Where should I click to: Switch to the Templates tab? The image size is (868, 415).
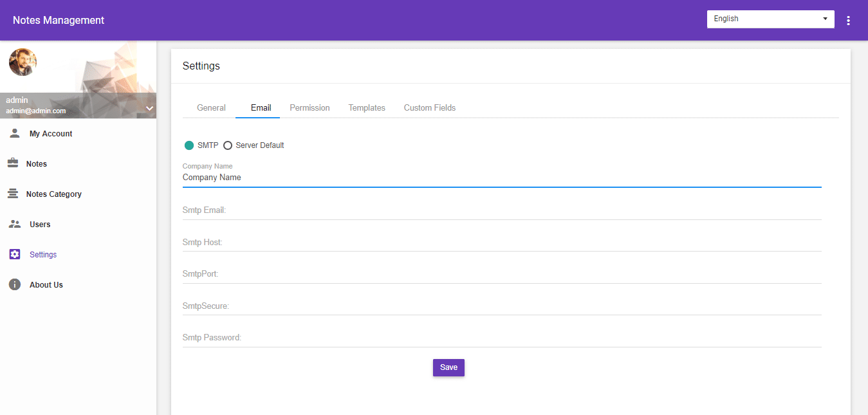pos(366,107)
